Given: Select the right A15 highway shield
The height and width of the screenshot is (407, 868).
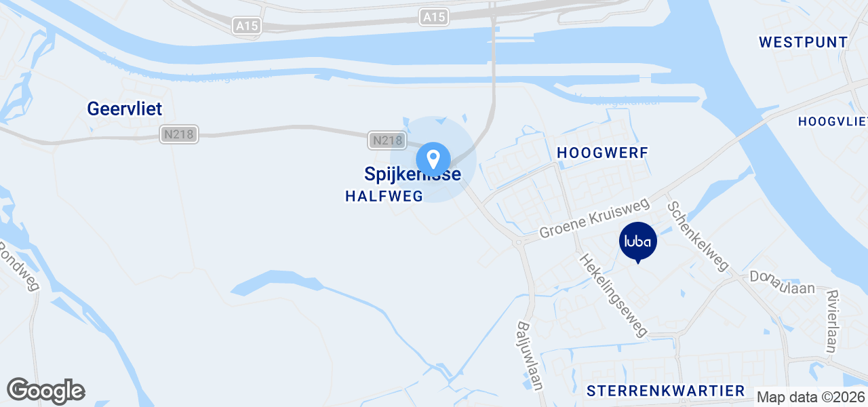Looking at the screenshot, I should coord(434,17).
